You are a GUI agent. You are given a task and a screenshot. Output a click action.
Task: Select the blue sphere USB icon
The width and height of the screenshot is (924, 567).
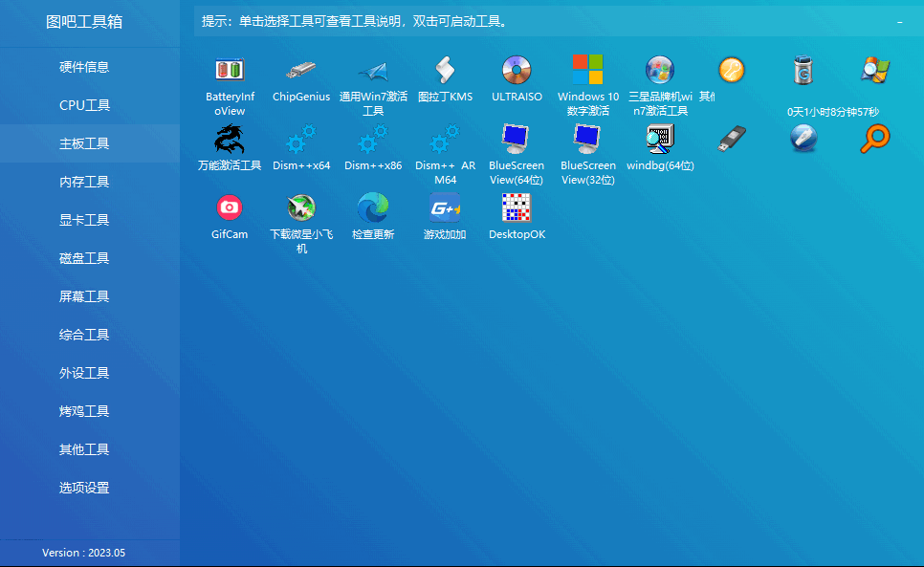click(x=803, y=139)
